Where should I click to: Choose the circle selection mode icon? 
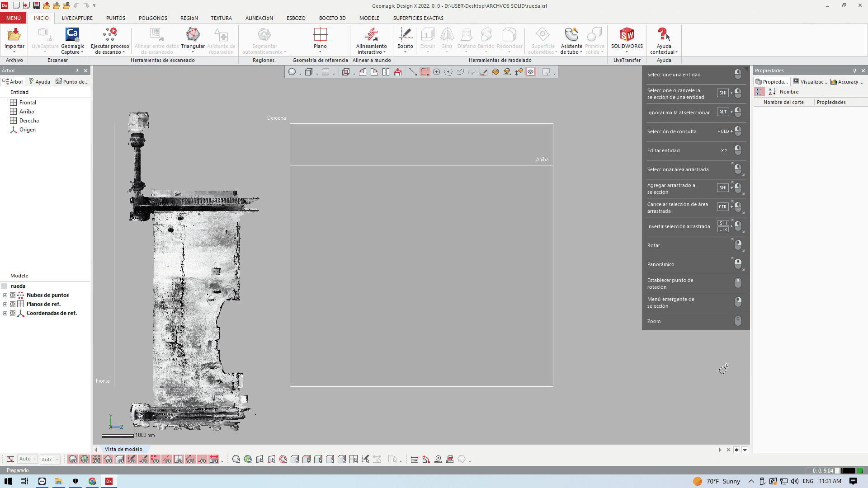click(x=436, y=72)
